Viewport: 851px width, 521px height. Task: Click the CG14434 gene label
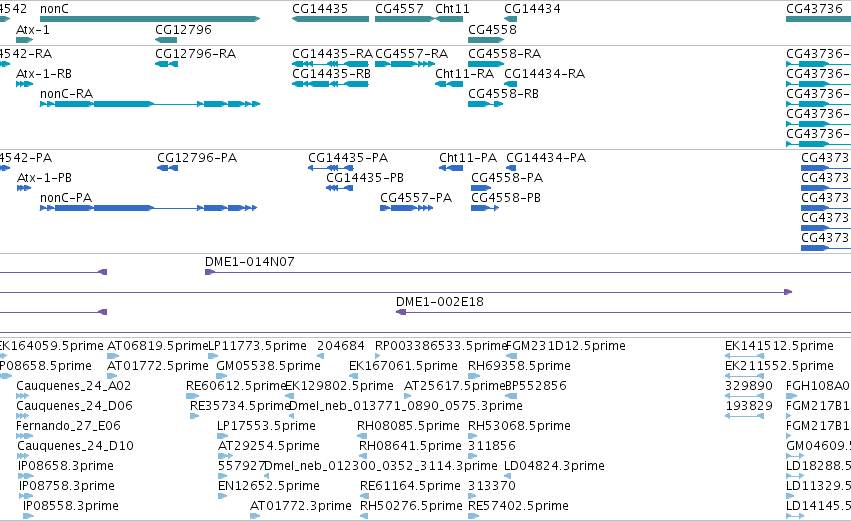(x=532, y=9)
